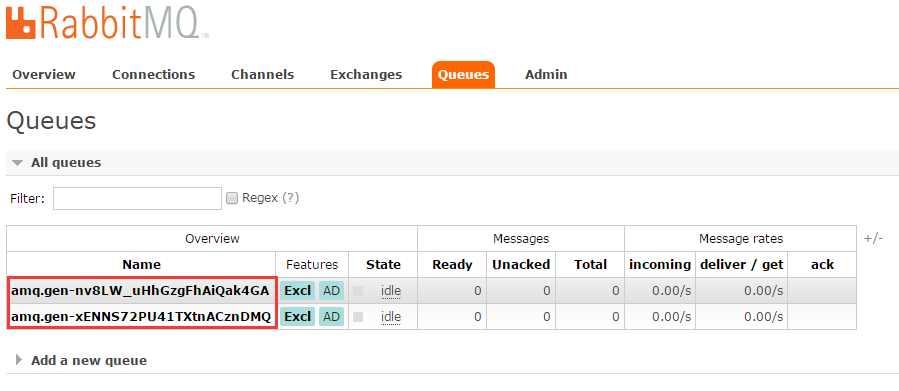Click the AD badge on the second queue row
Screen dimensions: 899x391
point(331,316)
